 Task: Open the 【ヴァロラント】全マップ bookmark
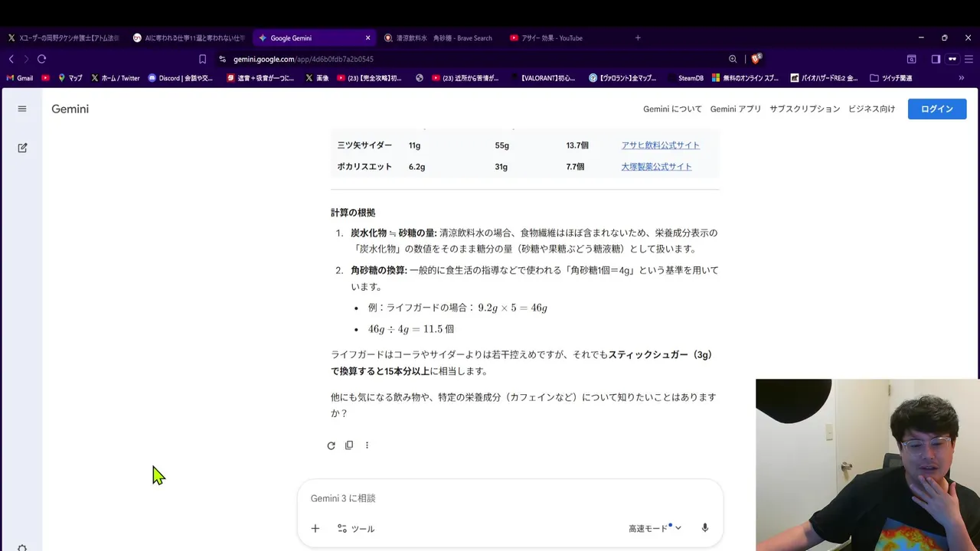pyautogui.click(x=622, y=78)
